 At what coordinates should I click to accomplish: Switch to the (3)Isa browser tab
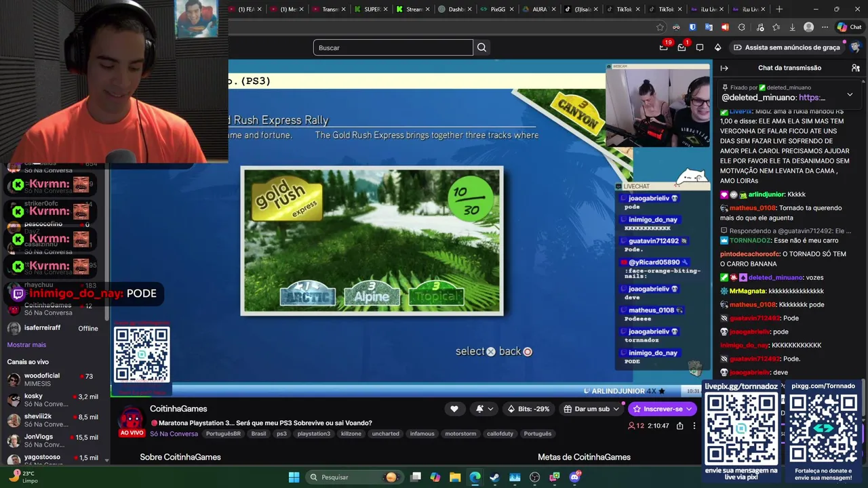583,9
